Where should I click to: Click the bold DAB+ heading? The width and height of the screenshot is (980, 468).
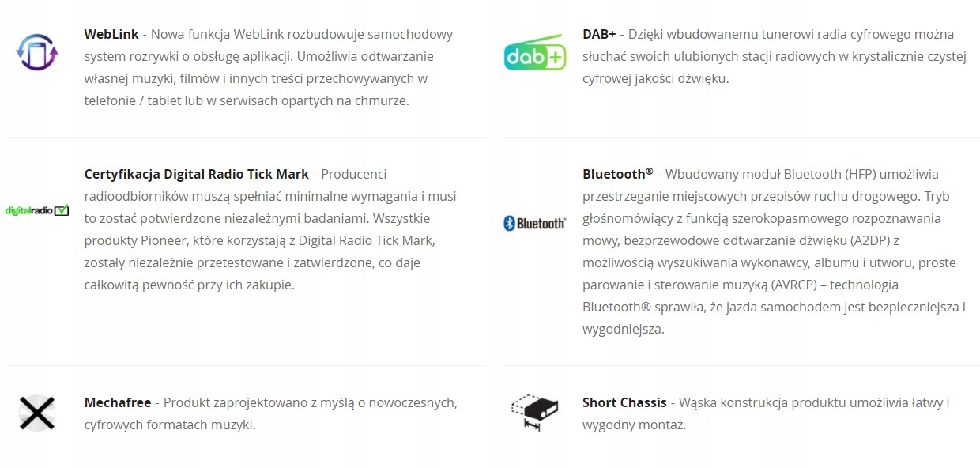599,35
